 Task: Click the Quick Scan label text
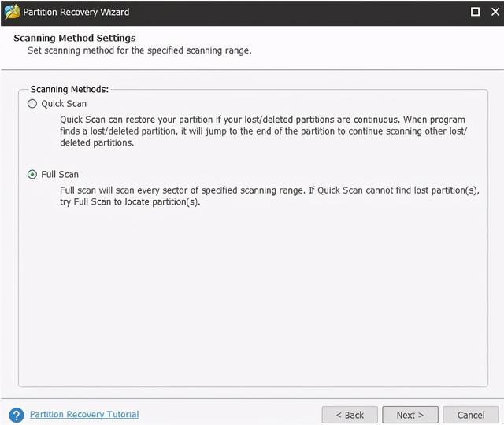(64, 104)
